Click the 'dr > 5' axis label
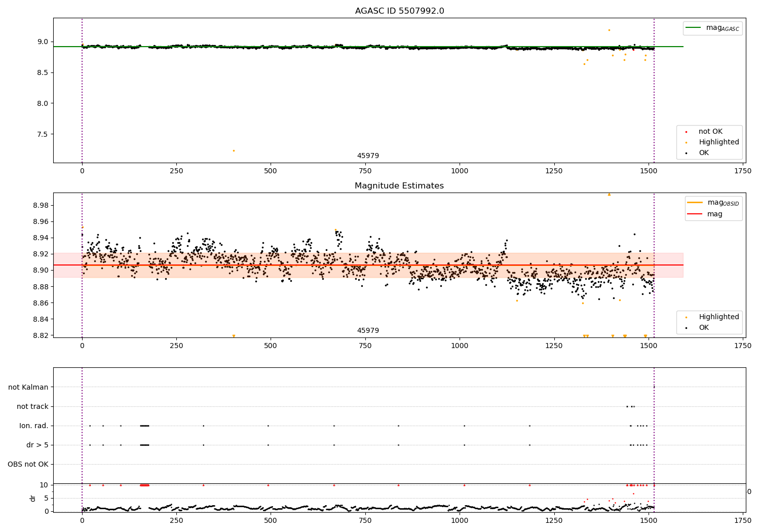 pos(37,445)
